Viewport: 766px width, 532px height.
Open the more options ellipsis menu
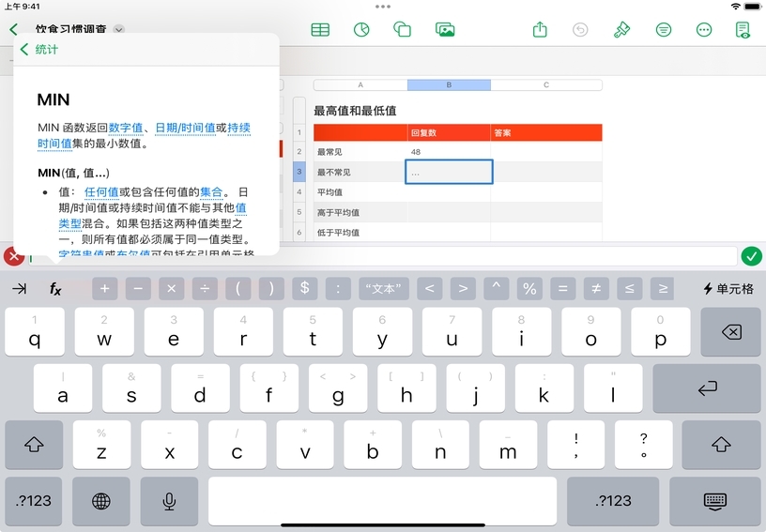point(704,29)
